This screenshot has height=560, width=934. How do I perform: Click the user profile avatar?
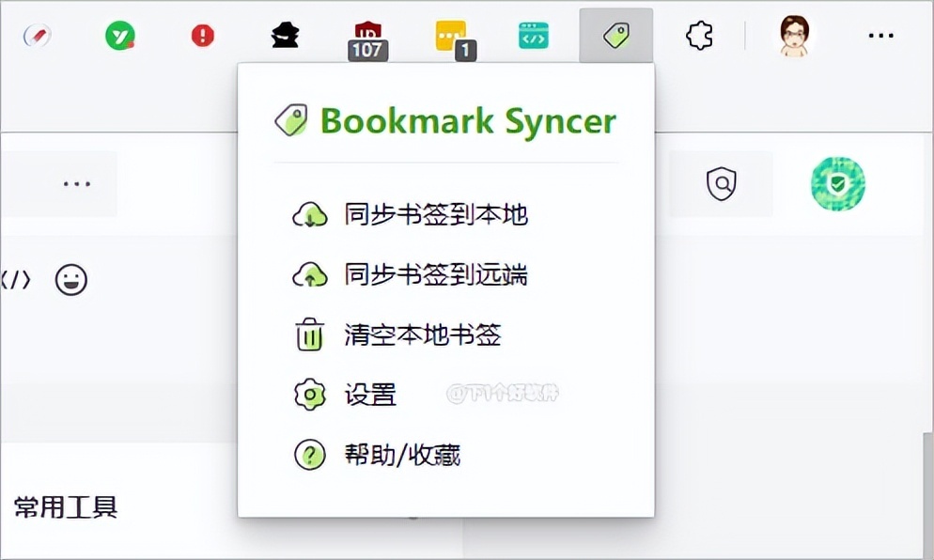click(795, 36)
